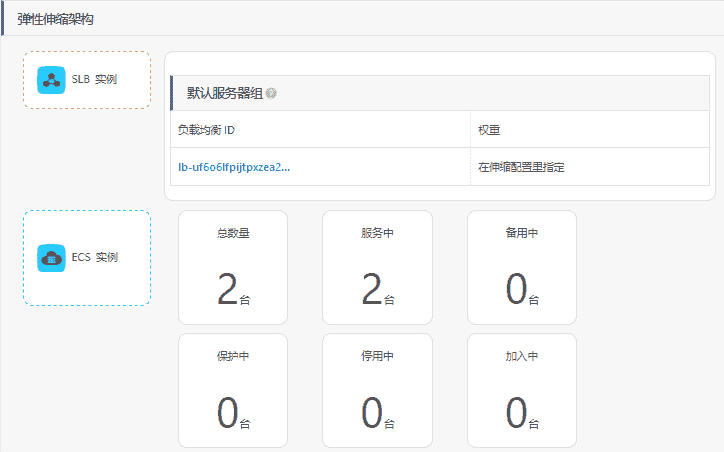Viewport: 724px width, 452px height.
Task: Click the 服务中 card showing 2 台
Action: click(x=377, y=268)
